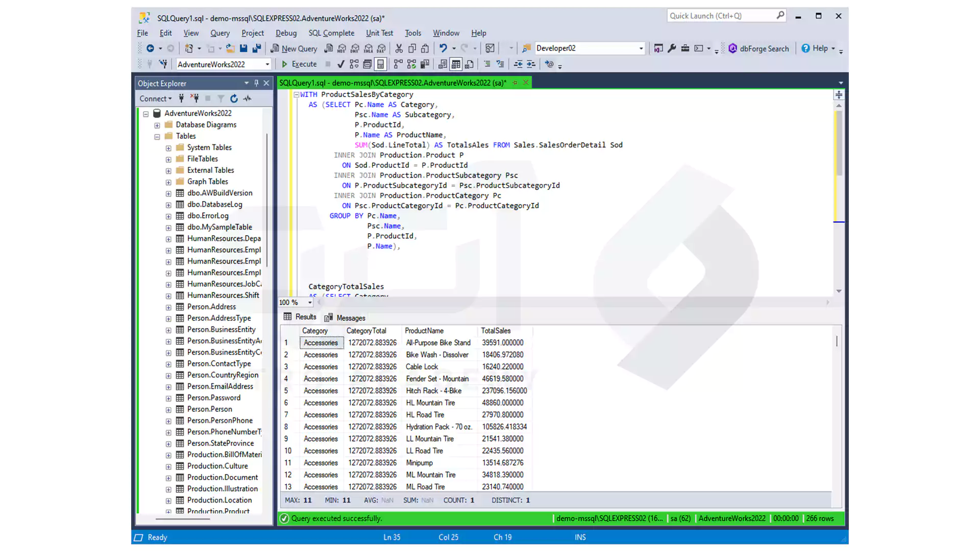Screen dimensions: 980x551
Task: Click the dbForge Search button
Action: [x=758, y=48]
